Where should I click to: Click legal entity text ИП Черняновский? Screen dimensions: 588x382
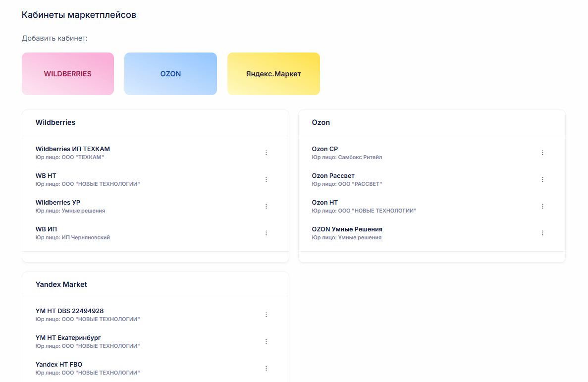point(86,237)
